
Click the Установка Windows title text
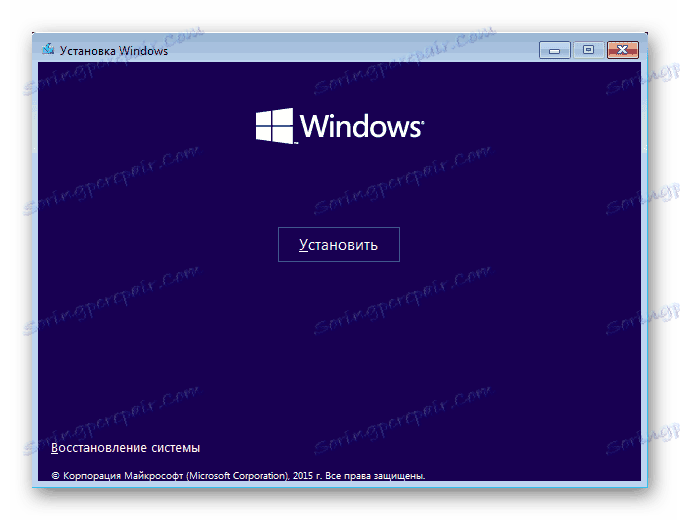[114, 51]
